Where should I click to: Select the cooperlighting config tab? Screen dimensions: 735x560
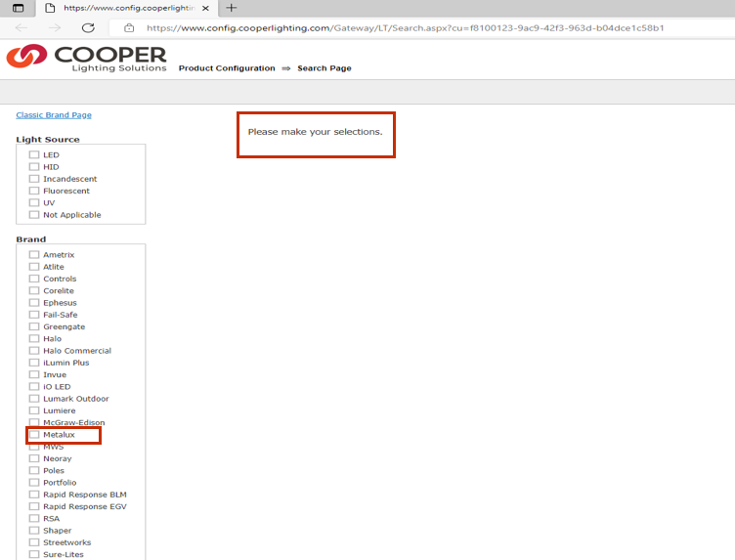tap(127, 8)
